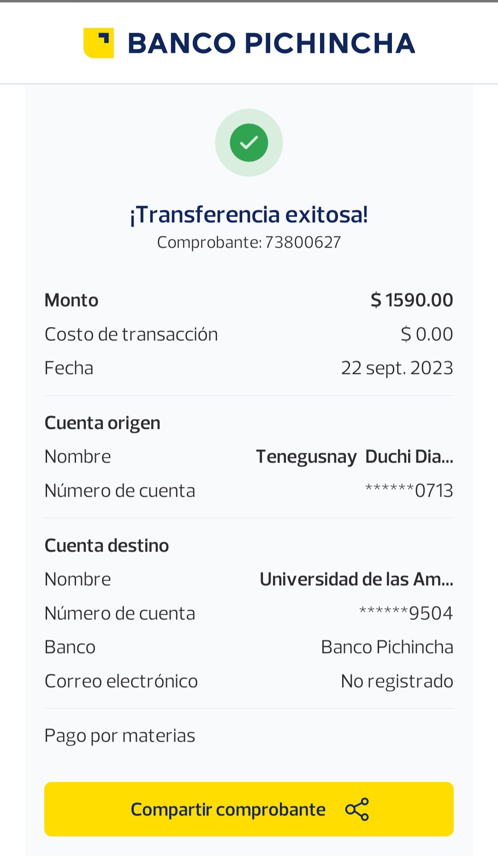
Task: Tap the destination bank value Banco Pichincha
Action: point(387,647)
